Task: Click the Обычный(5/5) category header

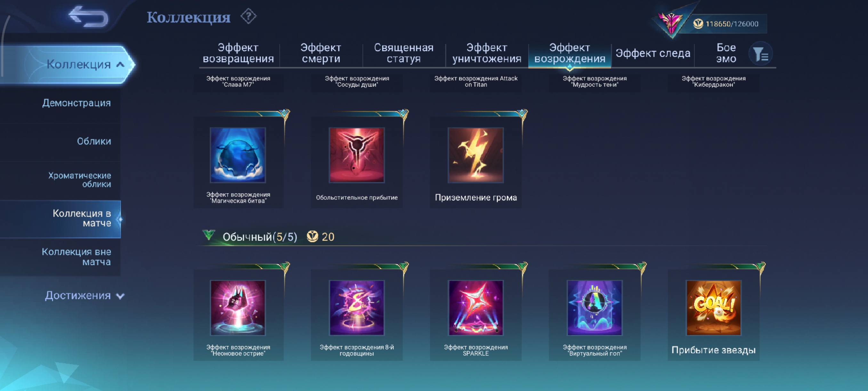Action: click(260, 237)
